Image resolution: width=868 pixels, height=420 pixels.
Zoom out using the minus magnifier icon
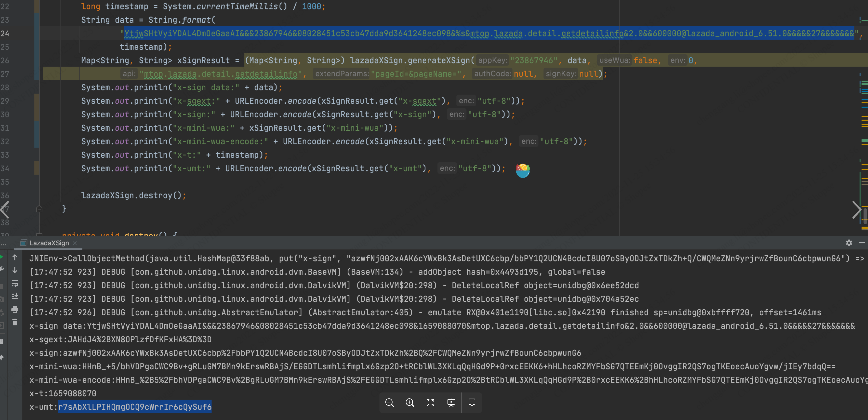(x=389, y=402)
